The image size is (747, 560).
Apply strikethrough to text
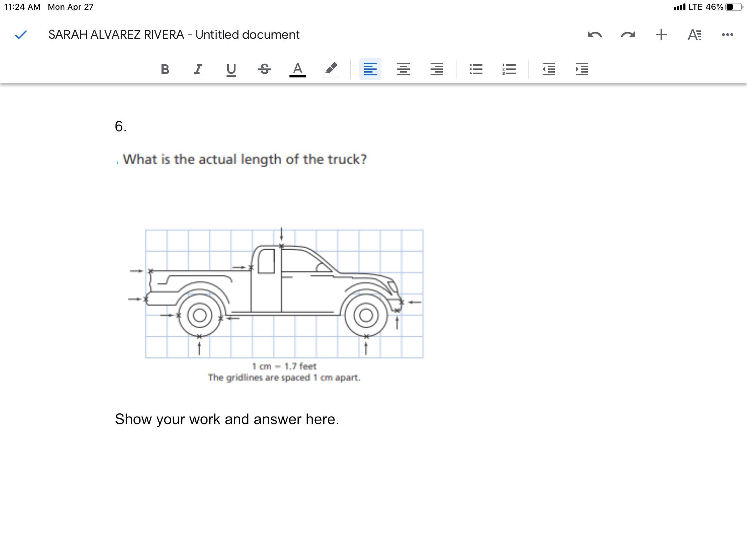[x=264, y=69]
